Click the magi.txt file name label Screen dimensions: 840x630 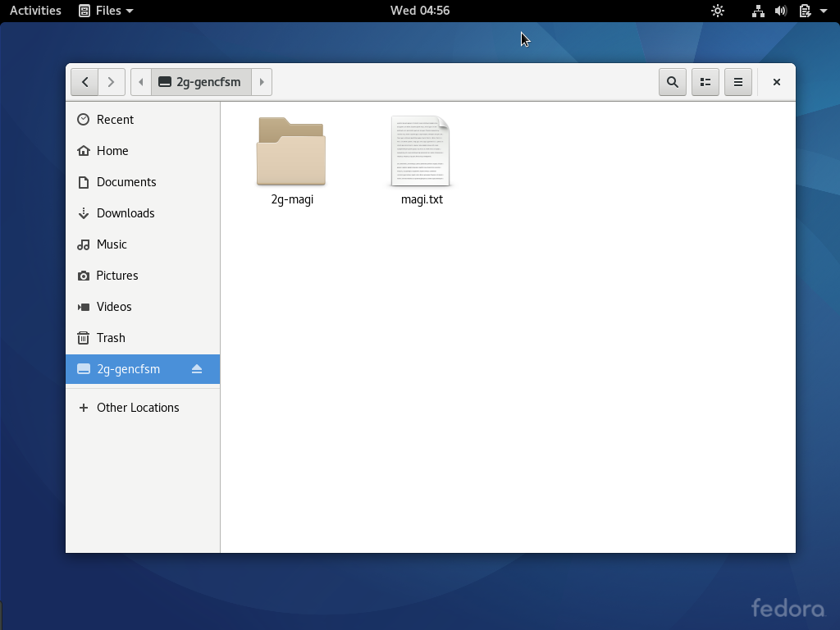(x=422, y=199)
